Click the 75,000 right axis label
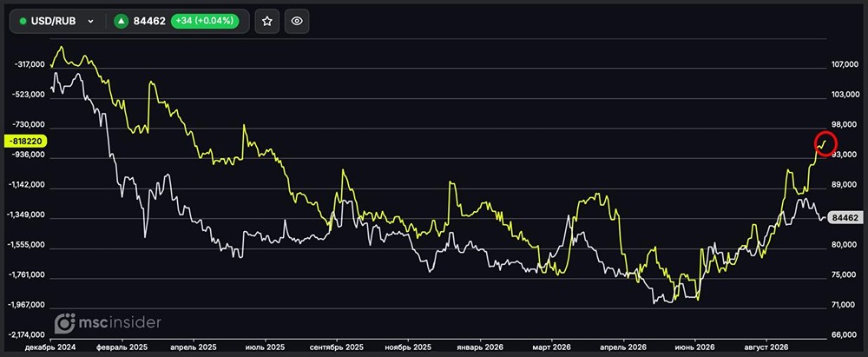 pyautogui.click(x=845, y=275)
